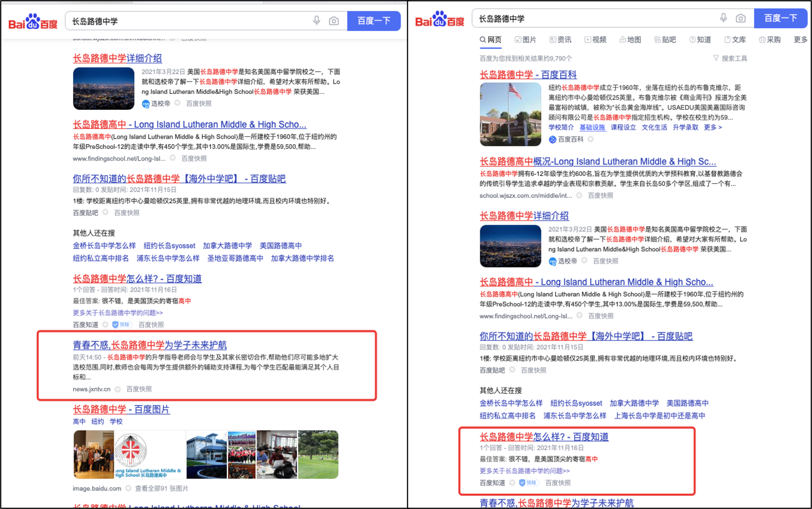Open 长岛路德中学详细介绍 title in right panel
This screenshot has height=509, width=812.
(x=524, y=216)
